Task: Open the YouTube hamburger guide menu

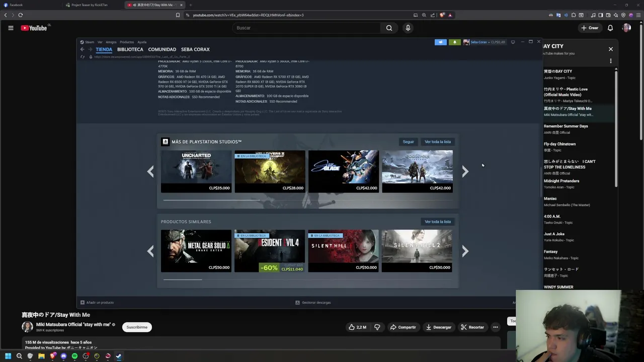Action: pos(11,28)
